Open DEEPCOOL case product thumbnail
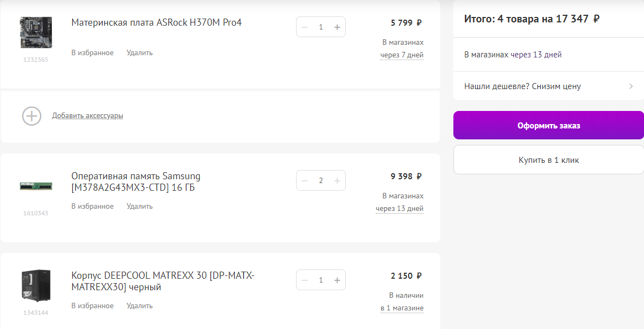The height and width of the screenshot is (329, 644). click(36, 285)
